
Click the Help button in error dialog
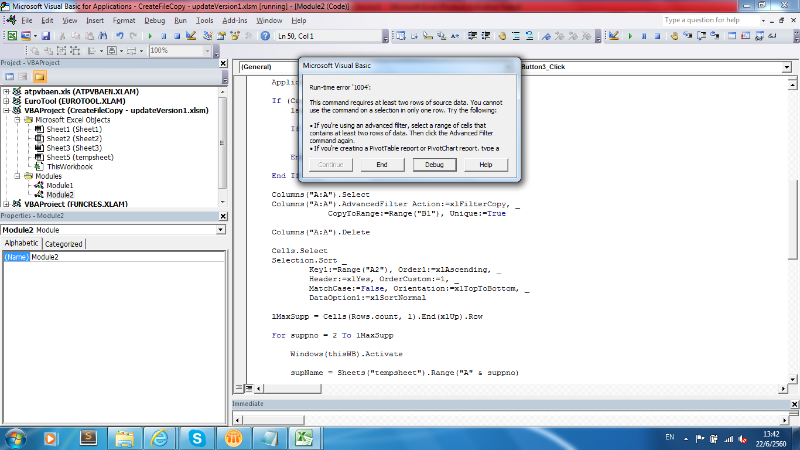(x=486, y=164)
